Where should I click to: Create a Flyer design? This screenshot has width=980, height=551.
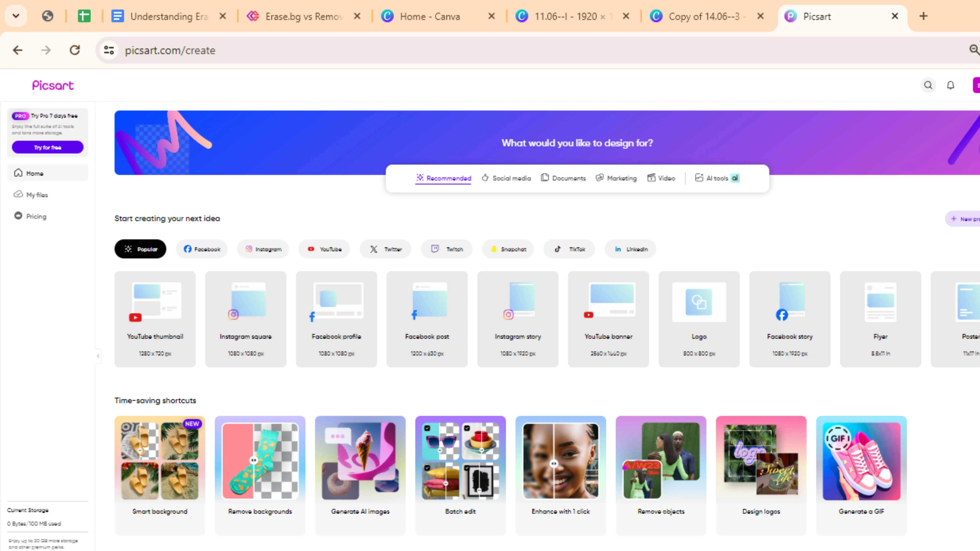coord(881,319)
